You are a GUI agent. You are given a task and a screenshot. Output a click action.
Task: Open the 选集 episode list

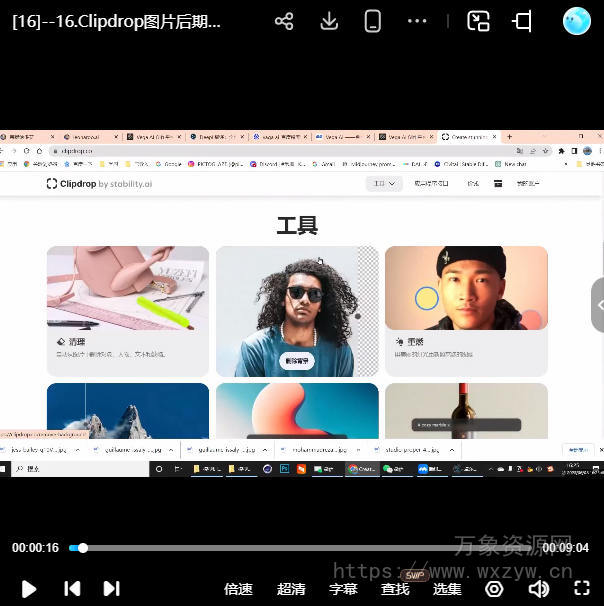[x=447, y=589]
